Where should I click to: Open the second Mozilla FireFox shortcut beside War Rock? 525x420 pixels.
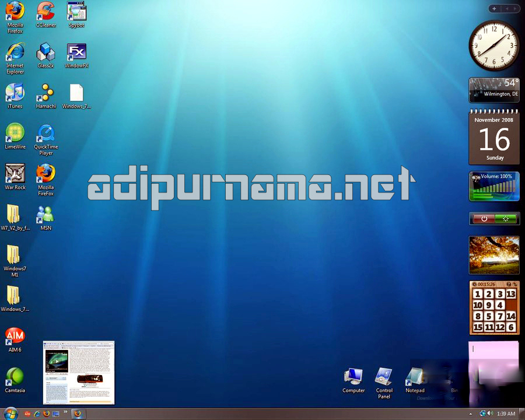click(46, 180)
